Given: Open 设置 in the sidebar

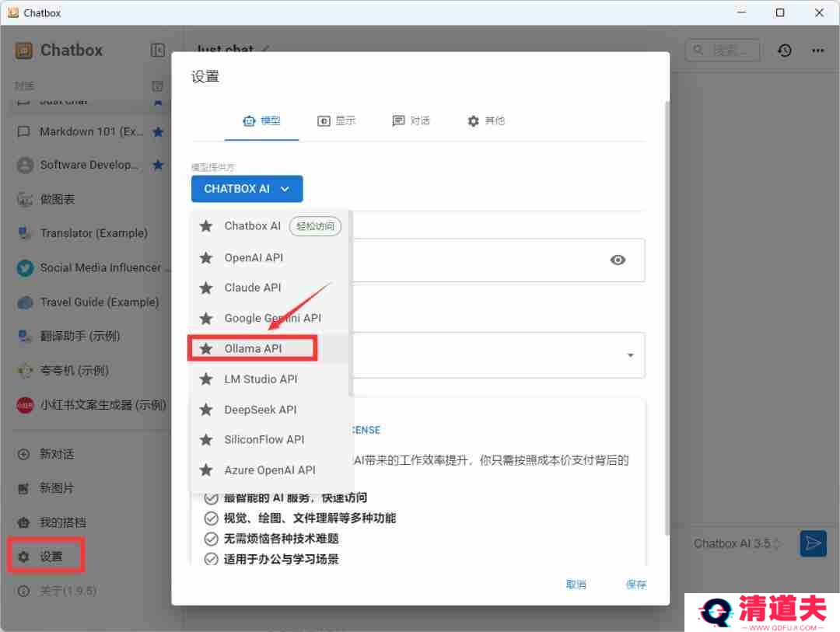Looking at the screenshot, I should click(x=46, y=557).
